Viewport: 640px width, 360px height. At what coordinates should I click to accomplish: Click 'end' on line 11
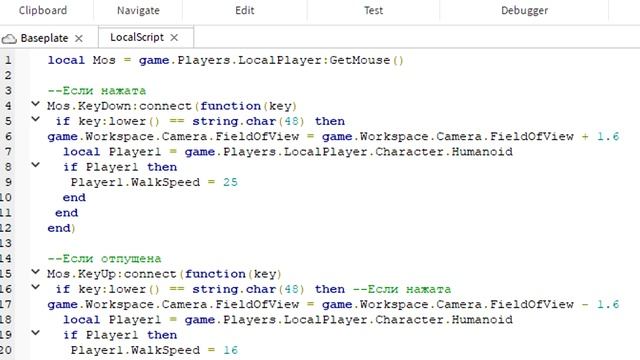pyautogui.click(x=67, y=213)
